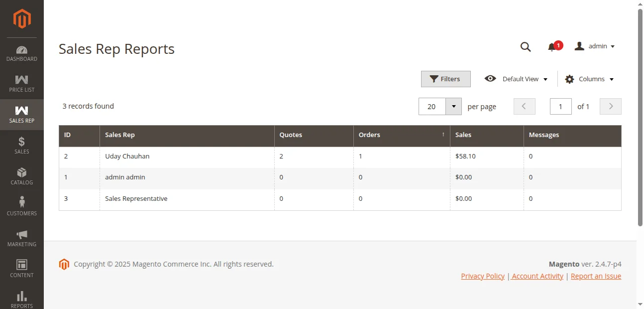This screenshot has height=309, width=644.
Task: Sort by the ID column header
Action: coord(79,135)
